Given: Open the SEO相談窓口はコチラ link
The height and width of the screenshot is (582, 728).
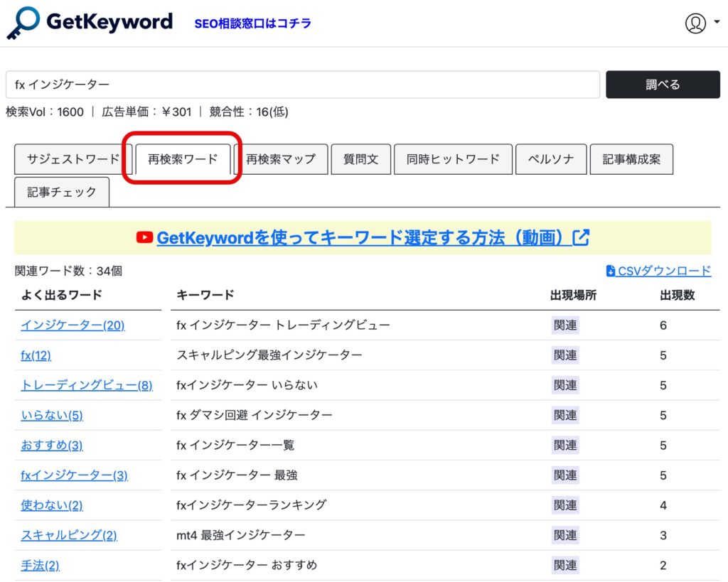Looking at the screenshot, I should [x=252, y=23].
